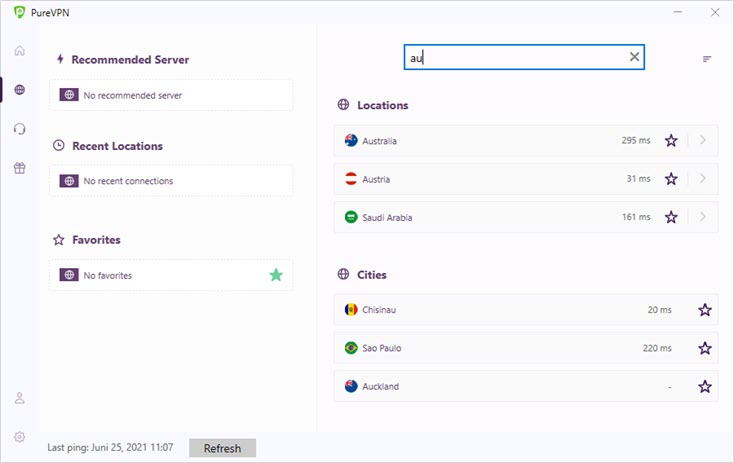Image resolution: width=734 pixels, height=463 pixels.
Task: Click the "No recent connections" entry
Action: pyautogui.click(x=171, y=181)
